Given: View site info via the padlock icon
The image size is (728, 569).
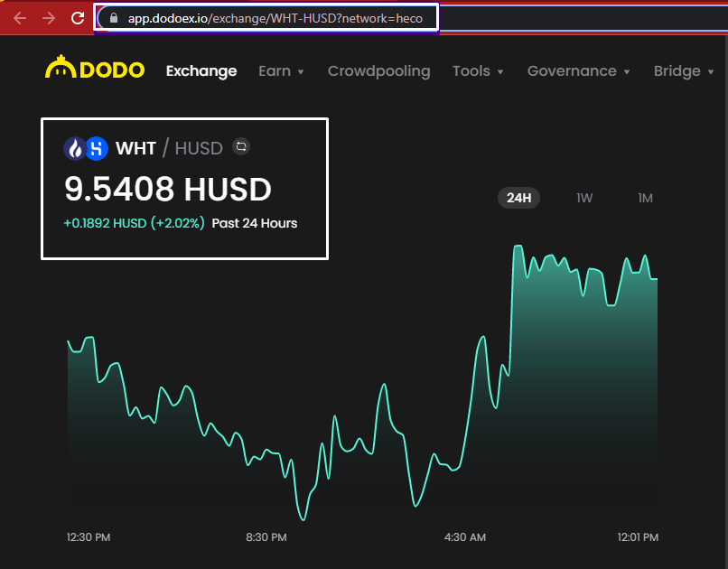Looking at the screenshot, I should (113, 18).
